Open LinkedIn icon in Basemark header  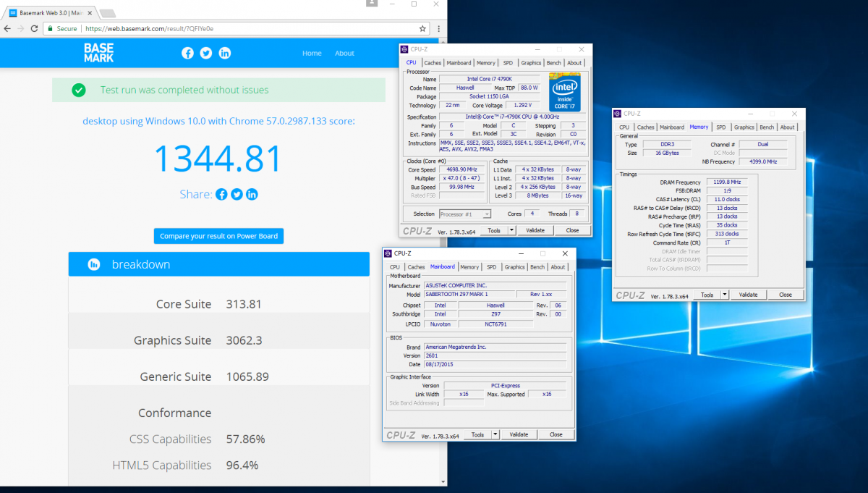point(225,53)
